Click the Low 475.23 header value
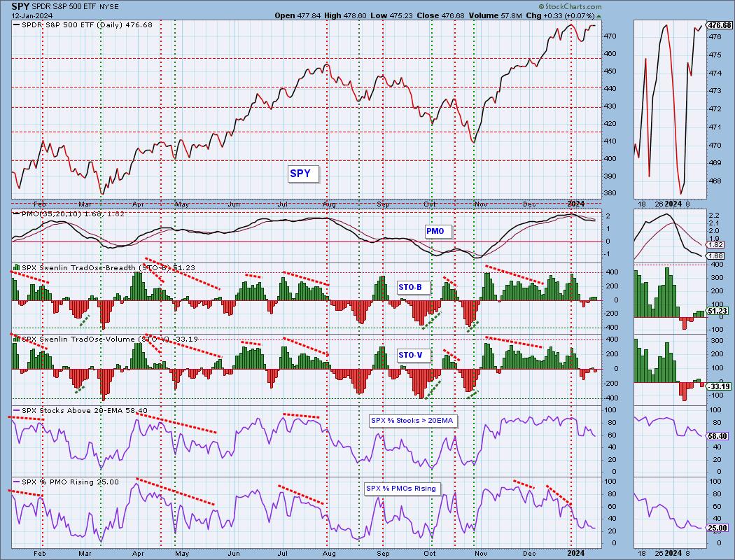Image resolution: width=735 pixels, height=560 pixels. pos(391,15)
